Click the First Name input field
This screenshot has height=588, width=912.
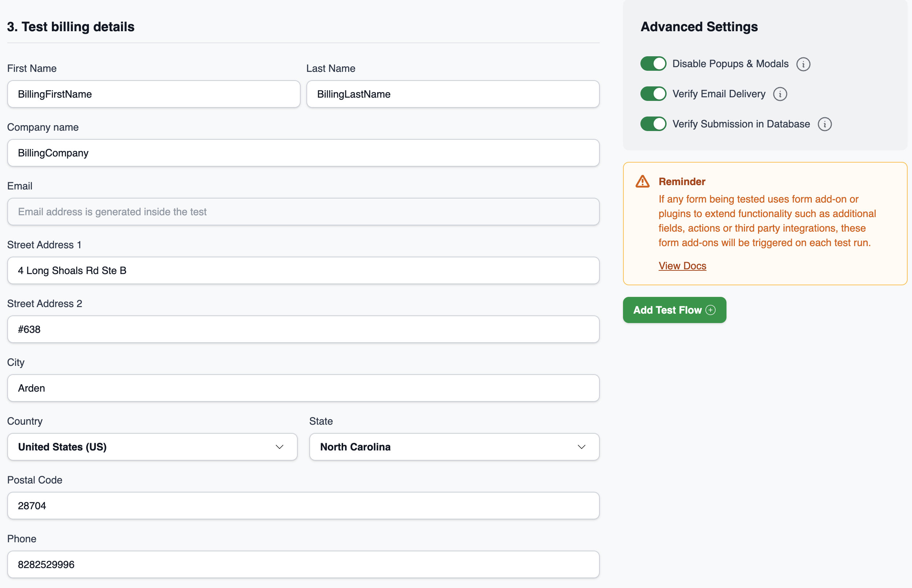[x=154, y=94]
